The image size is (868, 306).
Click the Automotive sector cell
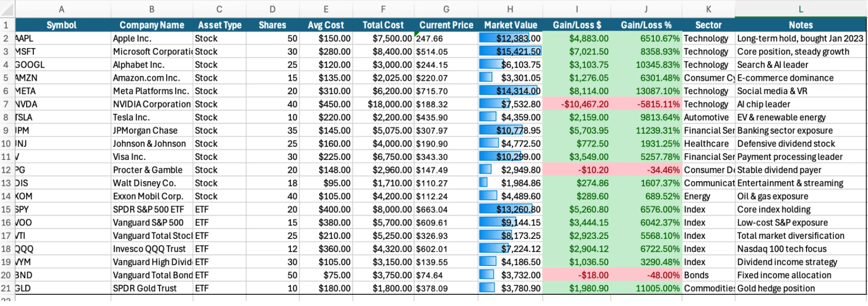(708, 117)
